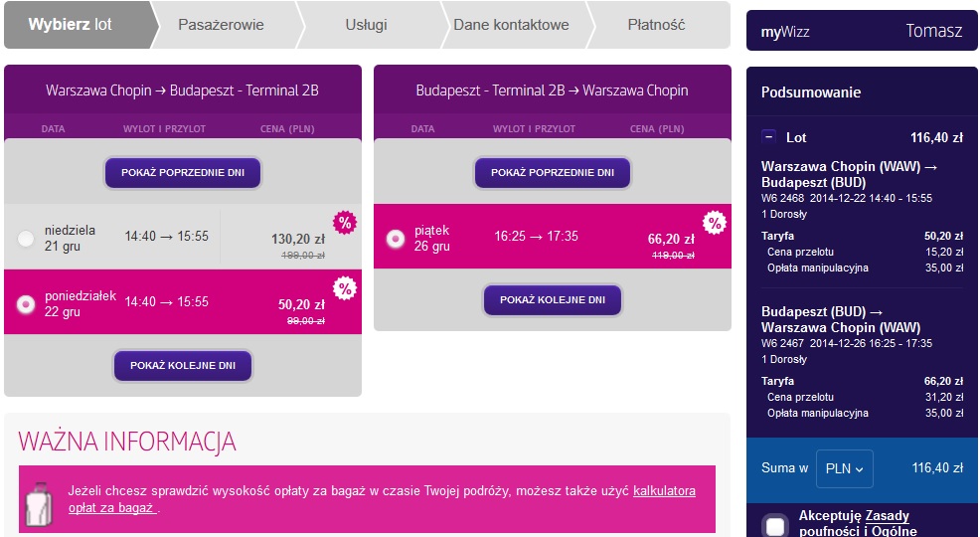Show next days for Warszawa to Budapeszt

tap(183, 365)
